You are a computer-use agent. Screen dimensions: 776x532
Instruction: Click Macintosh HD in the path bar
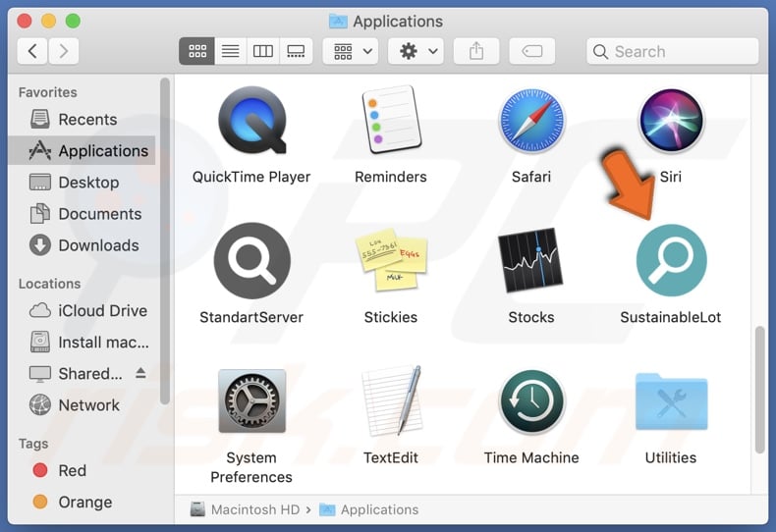click(x=245, y=509)
